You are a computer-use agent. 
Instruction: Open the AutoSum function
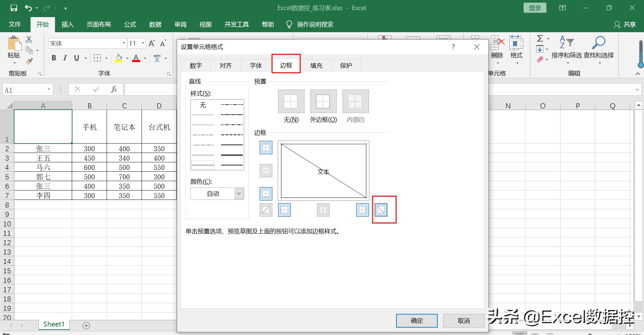point(541,39)
